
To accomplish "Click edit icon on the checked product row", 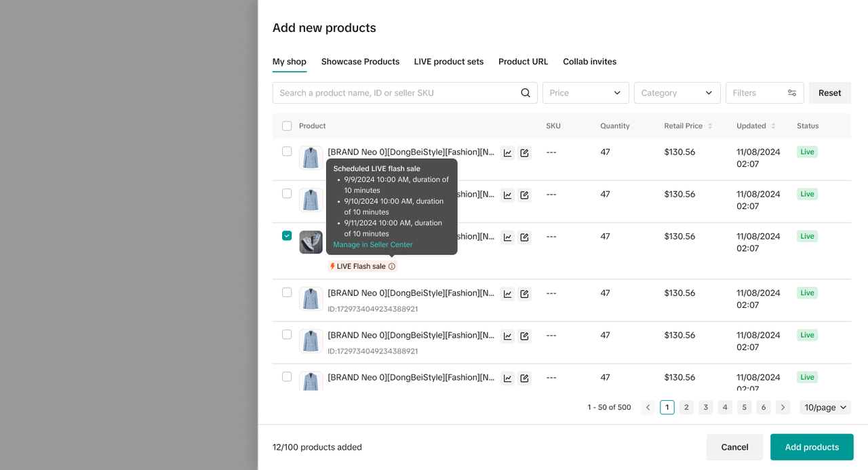I will 524,237.
